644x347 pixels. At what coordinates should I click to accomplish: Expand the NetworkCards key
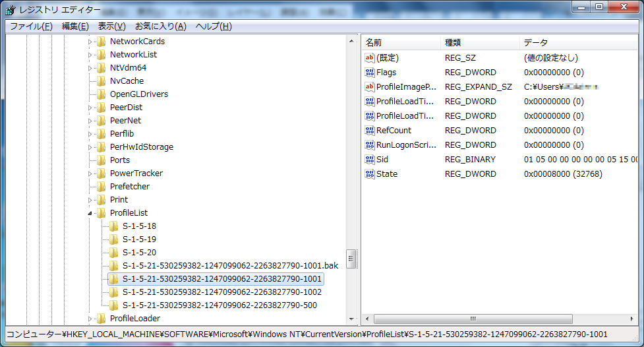(90, 42)
